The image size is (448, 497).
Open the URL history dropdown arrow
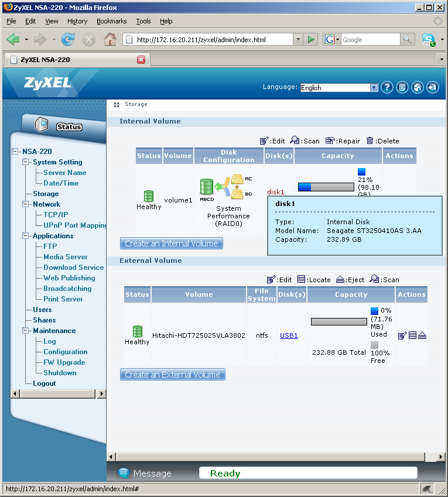[x=298, y=40]
